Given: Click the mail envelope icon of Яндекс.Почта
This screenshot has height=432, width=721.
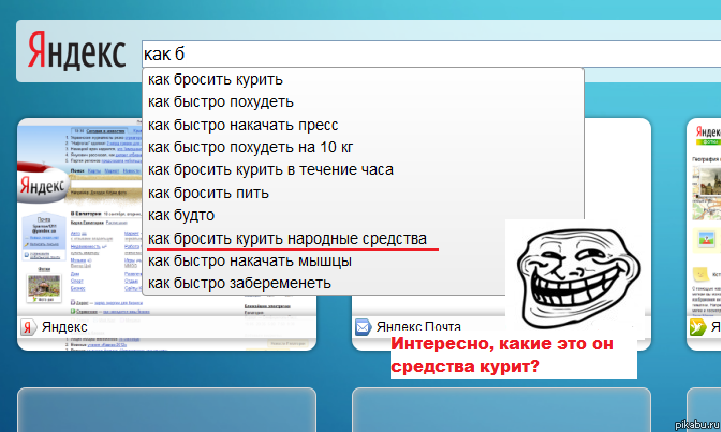Looking at the screenshot, I should coord(363,328).
